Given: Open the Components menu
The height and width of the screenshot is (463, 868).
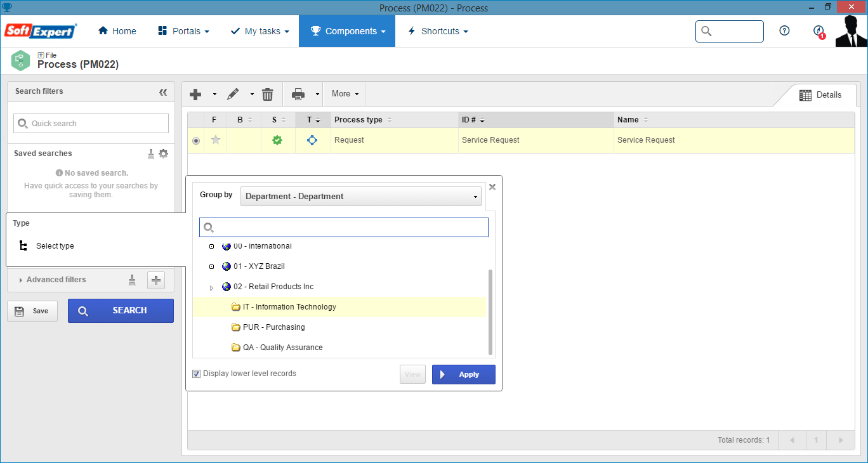Looking at the screenshot, I should pos(347,31).
